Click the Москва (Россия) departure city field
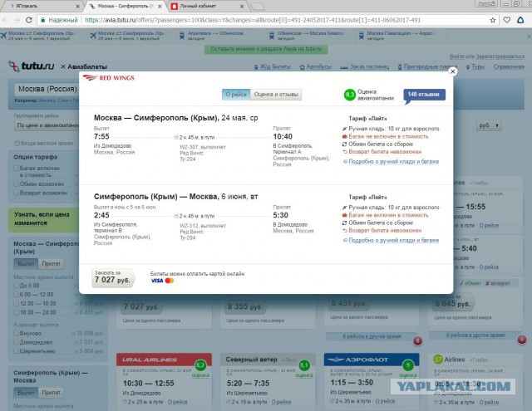Viewport: 532px width, 411px height. pos(47,89)
